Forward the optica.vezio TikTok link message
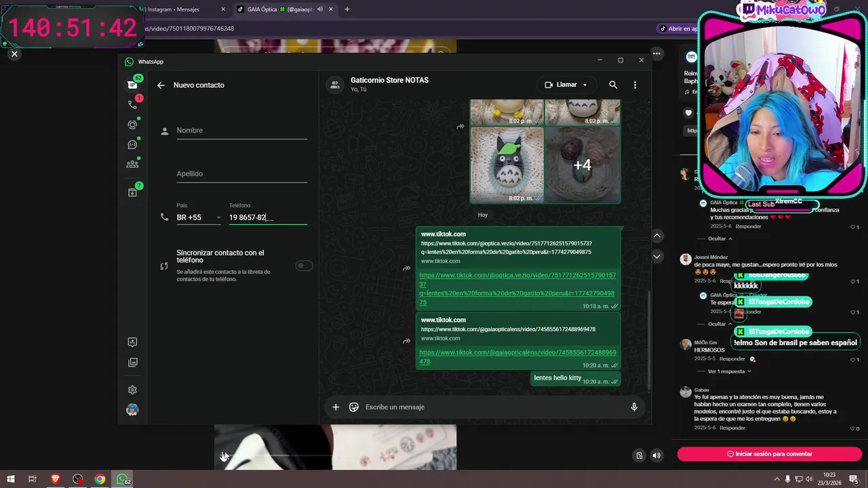The width and height of the screenshot is (868, 488). coord(406,268)
